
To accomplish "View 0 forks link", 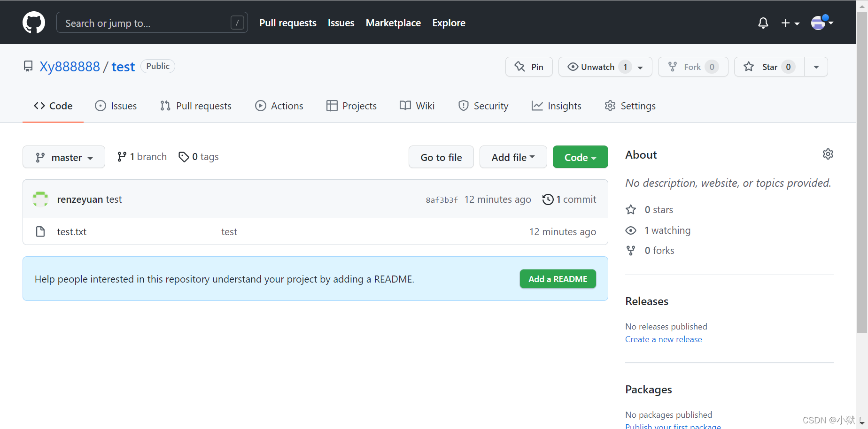I will pos(659,251).
